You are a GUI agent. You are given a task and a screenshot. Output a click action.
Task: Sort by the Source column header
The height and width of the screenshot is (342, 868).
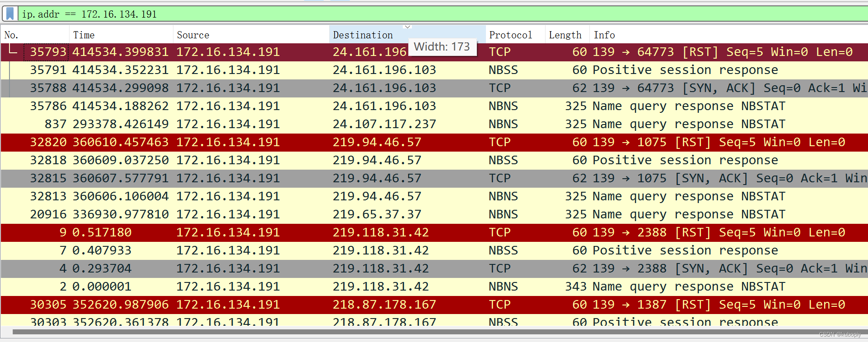click(x=251, y=35)
